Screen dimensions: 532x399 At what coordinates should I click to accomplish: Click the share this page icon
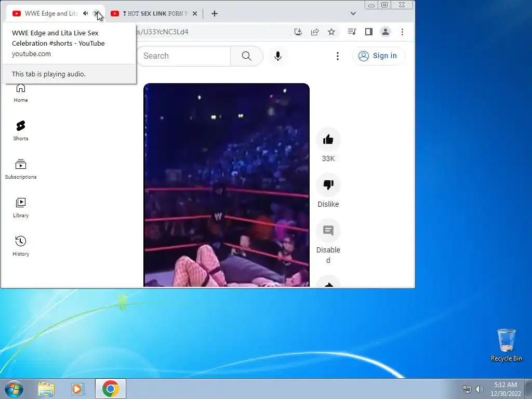tap(315, 32)
